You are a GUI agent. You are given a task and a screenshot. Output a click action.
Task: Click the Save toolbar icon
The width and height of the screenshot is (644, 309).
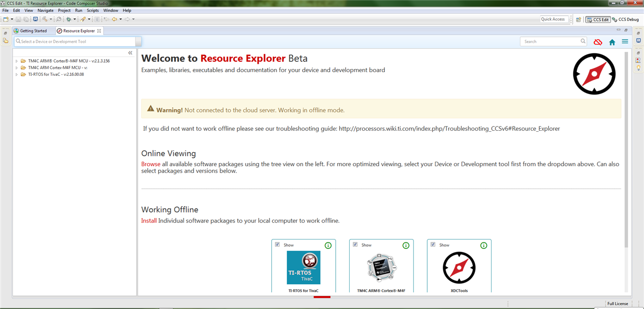point(18,19)
